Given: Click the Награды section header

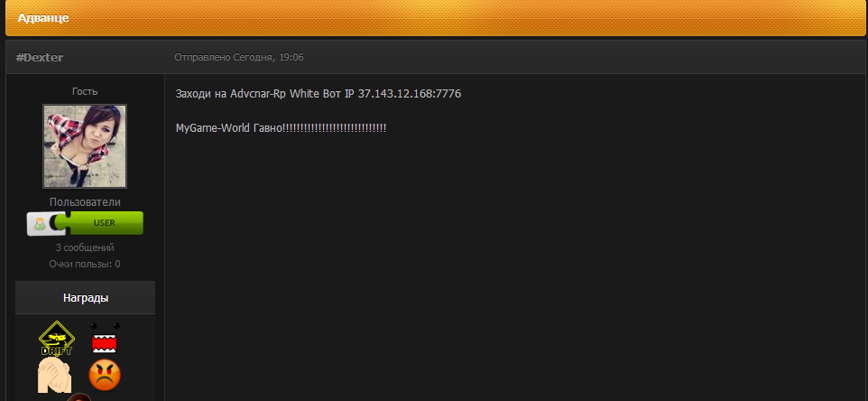Looking at the screenshot, I should [85, 298].
